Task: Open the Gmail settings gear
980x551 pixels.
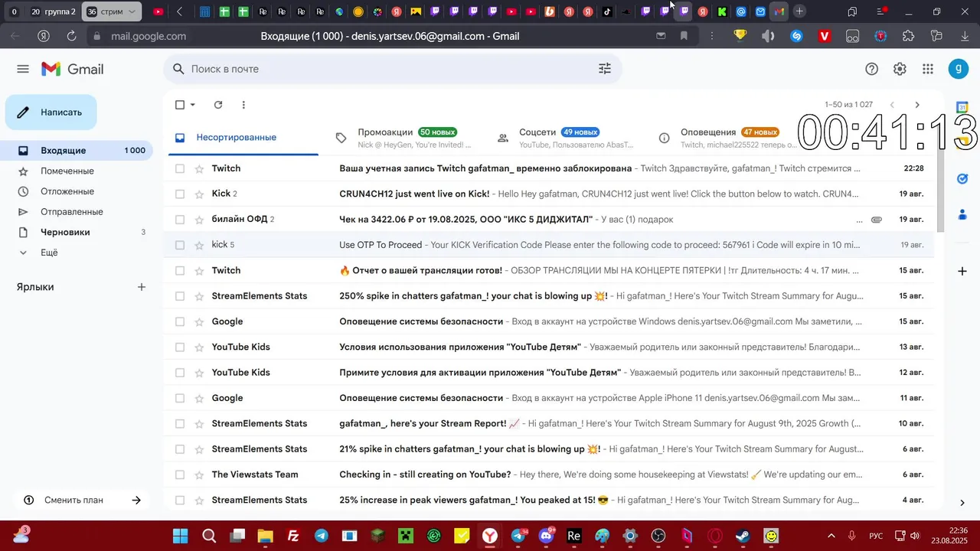Action: tap(900, 69)
